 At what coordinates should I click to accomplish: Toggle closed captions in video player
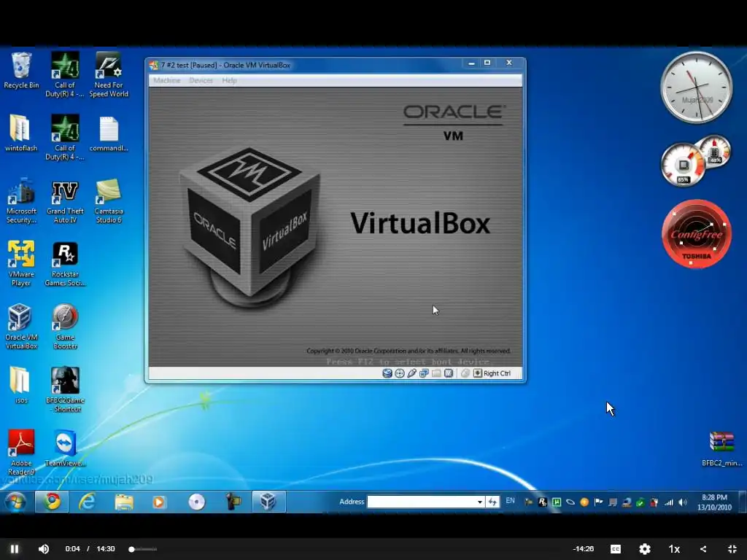pyautogui.click(x=616, y=549)
